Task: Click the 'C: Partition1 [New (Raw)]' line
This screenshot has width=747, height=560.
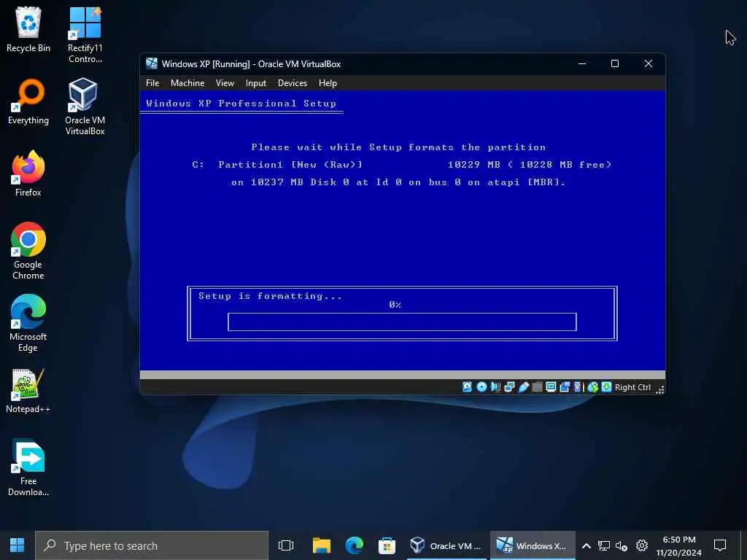Action: coord(277,164)
